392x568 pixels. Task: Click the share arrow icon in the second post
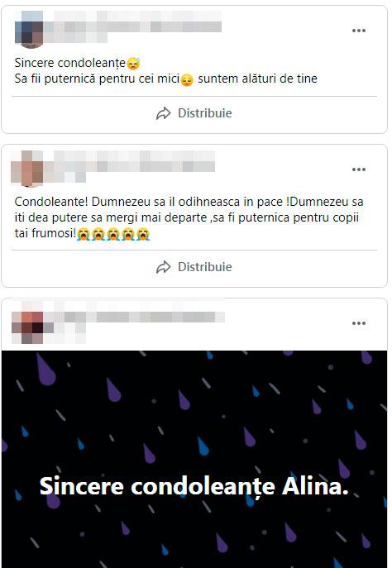coord(163,267)
